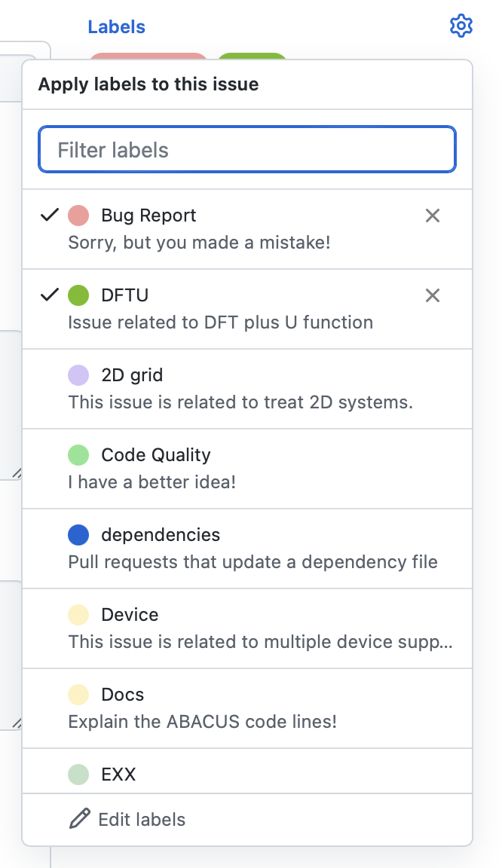Viewport: 502px width, 868px height.
Task: Select the Code Quality label
Action: (155, 455)
